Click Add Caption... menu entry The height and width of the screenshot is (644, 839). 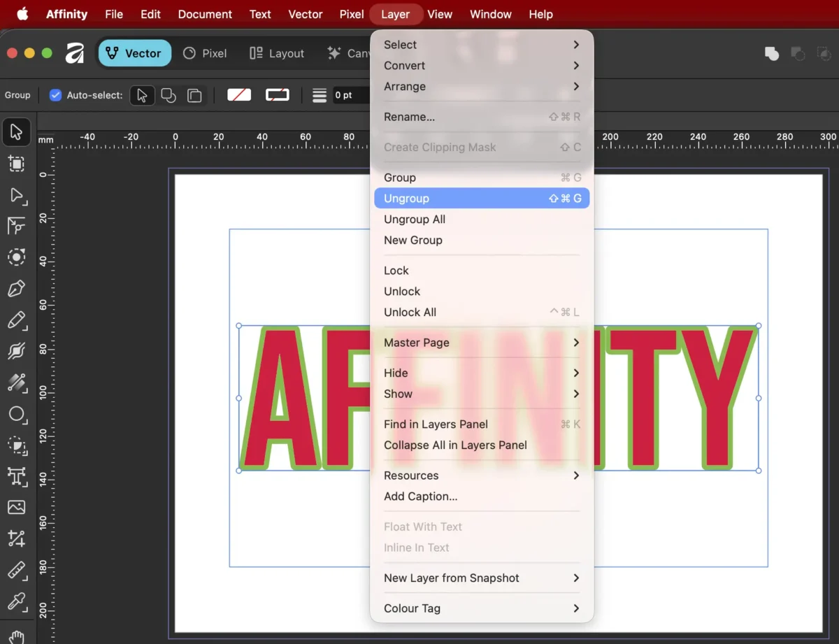[420, 496]
